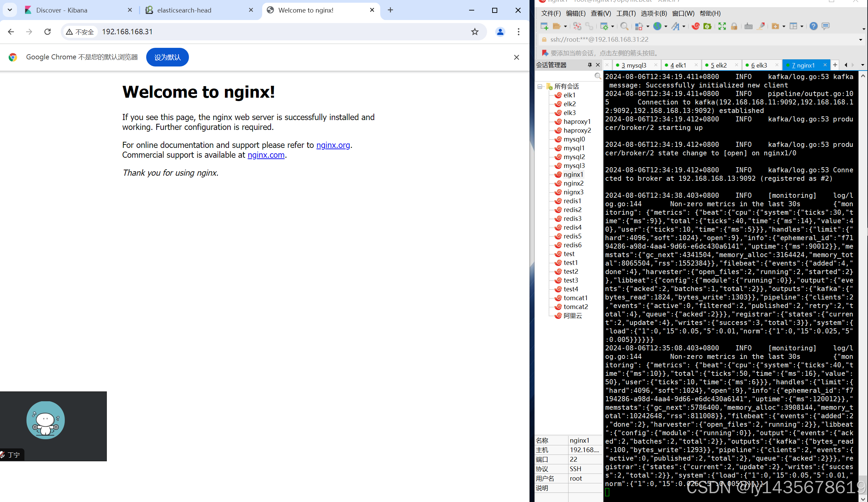Bookmark this page with the star icon
The height and width of the screenshot is (502, 868).
click(475, 32)
